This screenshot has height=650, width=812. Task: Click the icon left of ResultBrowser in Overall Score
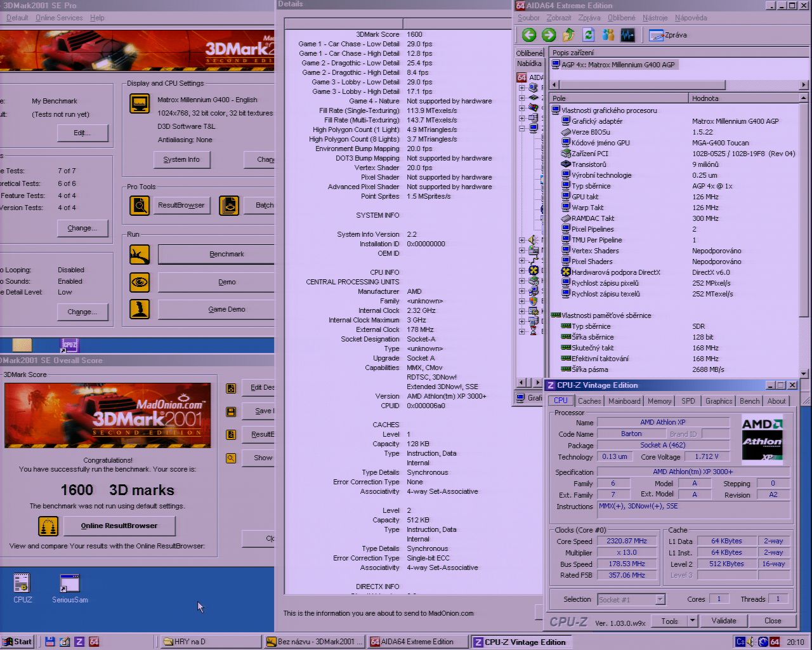pos(231,435)
